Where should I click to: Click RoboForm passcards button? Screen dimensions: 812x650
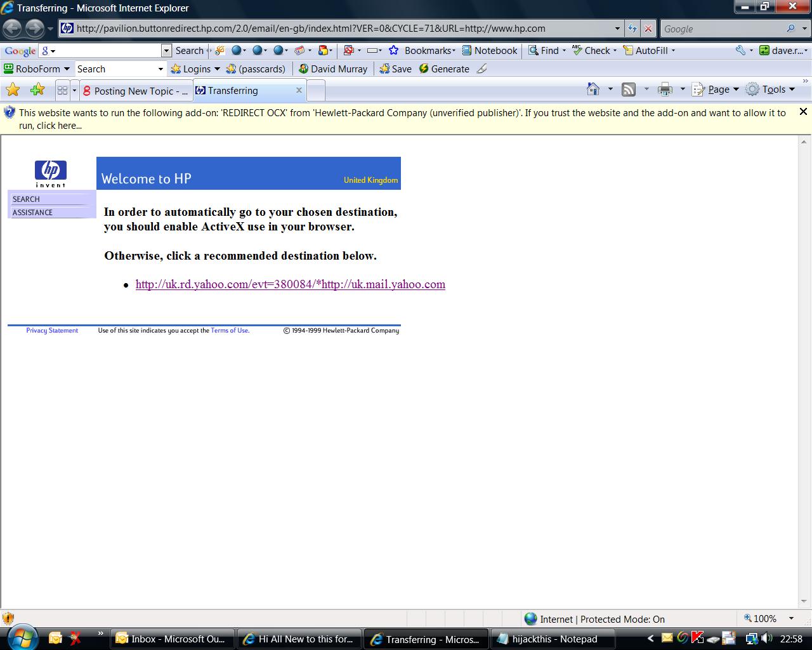[256, 69]
